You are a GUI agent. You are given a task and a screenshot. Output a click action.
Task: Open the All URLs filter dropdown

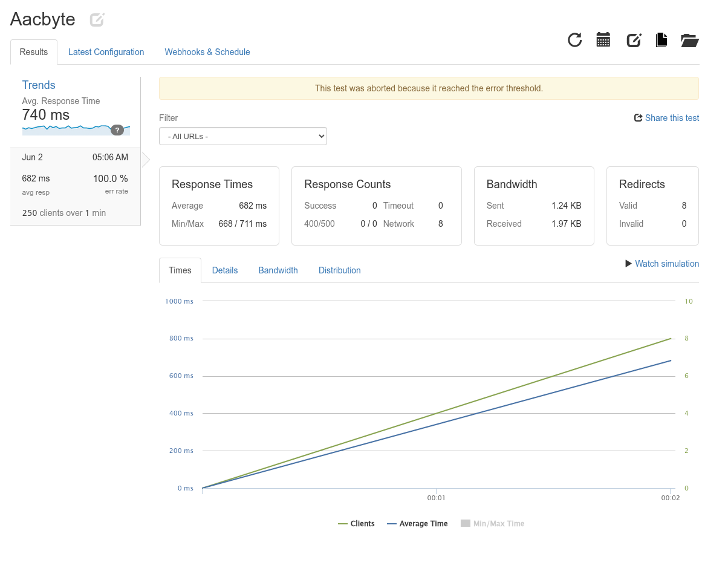(x=243, y=136)
